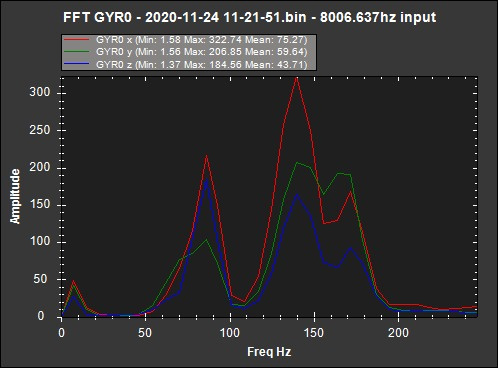The width and height of the screenshot is (498, 368).
Task: Click the 50 tick label on frequency axis
Action: click(145, 333)
